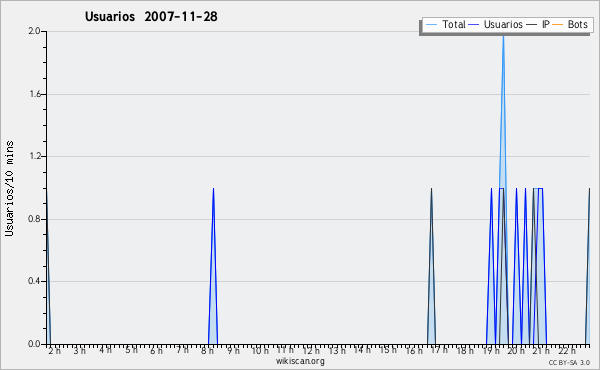Click the '16 h' x-axis label
The width and height of the screenshot is (600, 370).
(414, 351)
